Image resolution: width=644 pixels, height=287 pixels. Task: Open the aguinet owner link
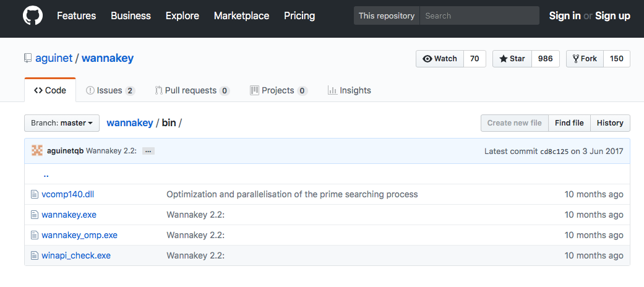(54, 58)
